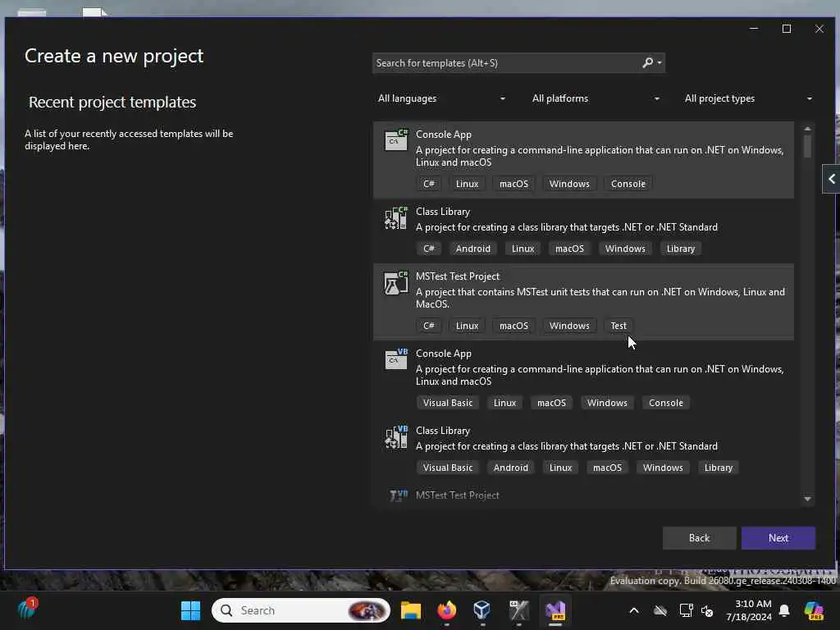Click the muted volume icon in system tray
Viewport: 840px width, 630px height.
[707, 610]
